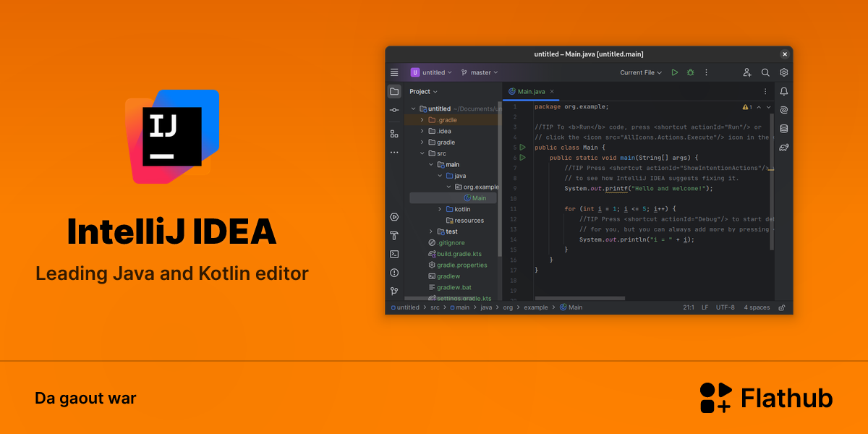Screen dimensions: 868x434
Task: Open the Current File run configuration dropdown
Action: 641,72
